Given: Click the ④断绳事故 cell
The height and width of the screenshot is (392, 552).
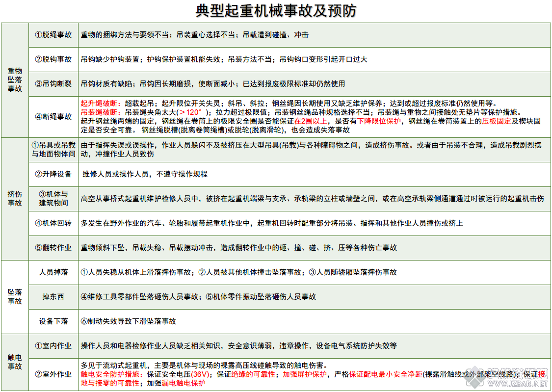Looking at the screenshot, I should (53, 117).
